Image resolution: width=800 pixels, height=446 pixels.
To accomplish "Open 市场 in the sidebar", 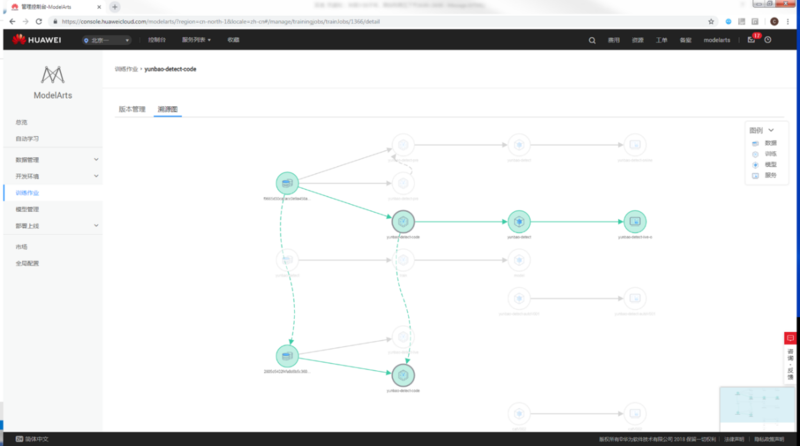I will click(21, 247).
